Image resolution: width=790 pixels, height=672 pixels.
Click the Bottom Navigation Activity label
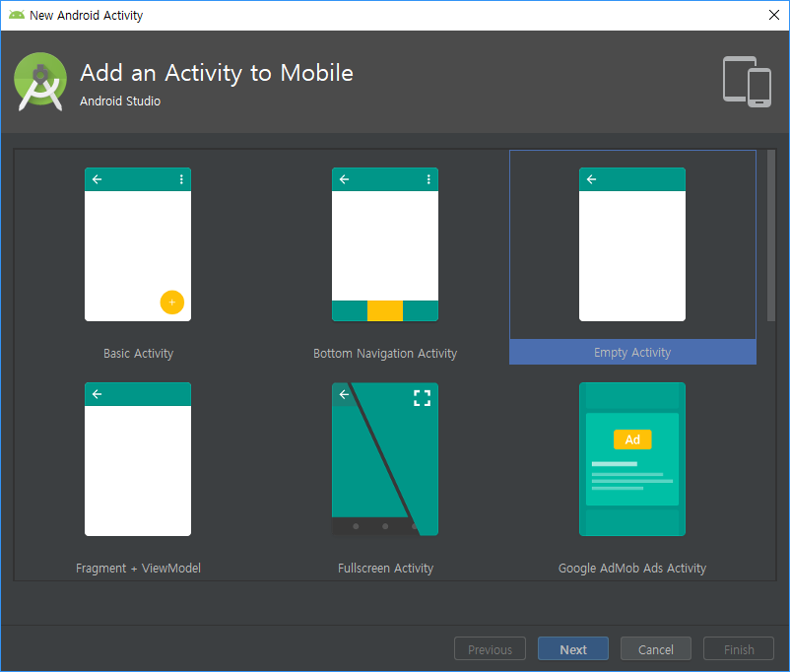pyautogui.click(x=385, y=354)
